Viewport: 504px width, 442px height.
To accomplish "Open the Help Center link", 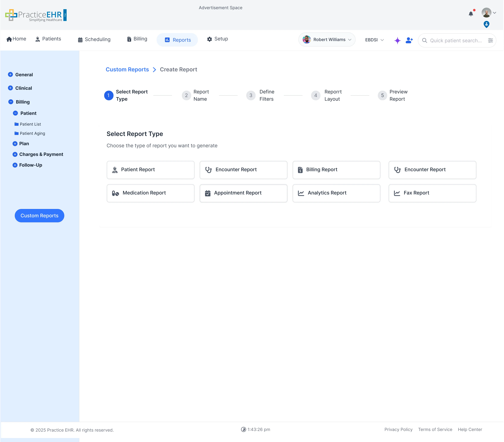I will pyautogui.click(x=470, y=429).
